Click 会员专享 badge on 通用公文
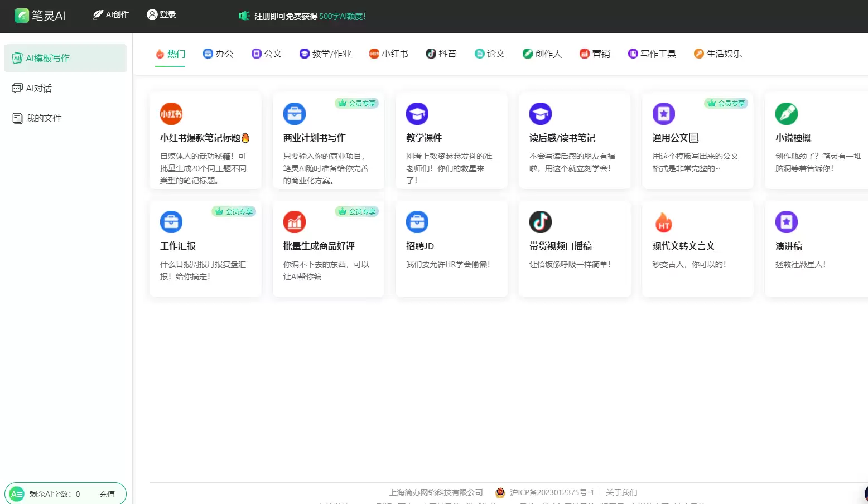 click(x=726, y=103)
